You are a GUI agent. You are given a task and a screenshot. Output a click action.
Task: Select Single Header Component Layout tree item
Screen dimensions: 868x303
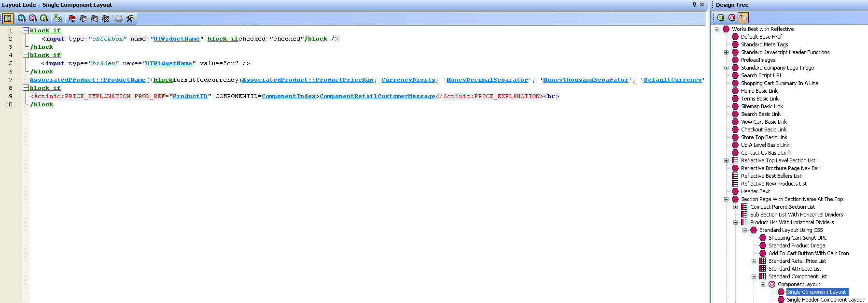point(825,300)
